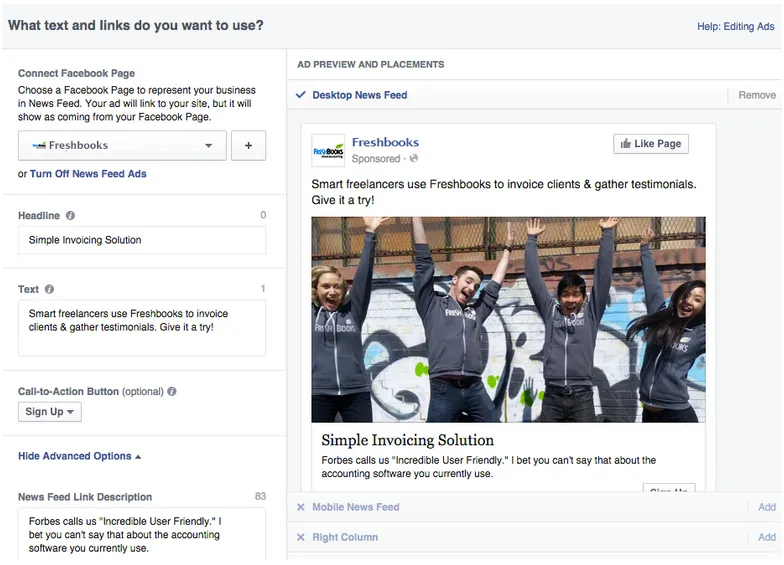This screenshot has height=565, width=784.
Task: Collapse the Hide Advanced Options section
Action: (x=80, y=456)
